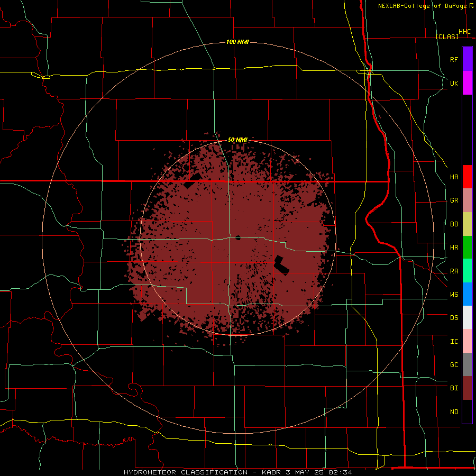
Task: Click the 100 NMI range ring label
Action: (x=237, y=42)
